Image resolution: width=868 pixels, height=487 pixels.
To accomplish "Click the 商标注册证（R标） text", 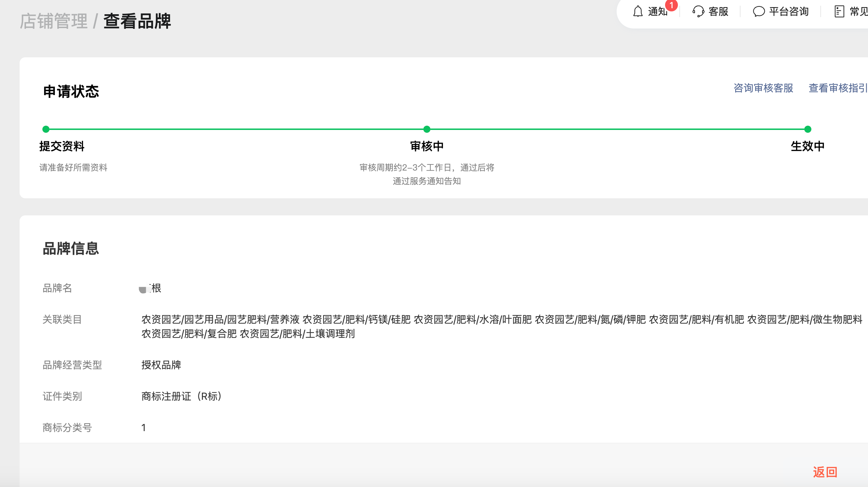I will pos(182,396).
